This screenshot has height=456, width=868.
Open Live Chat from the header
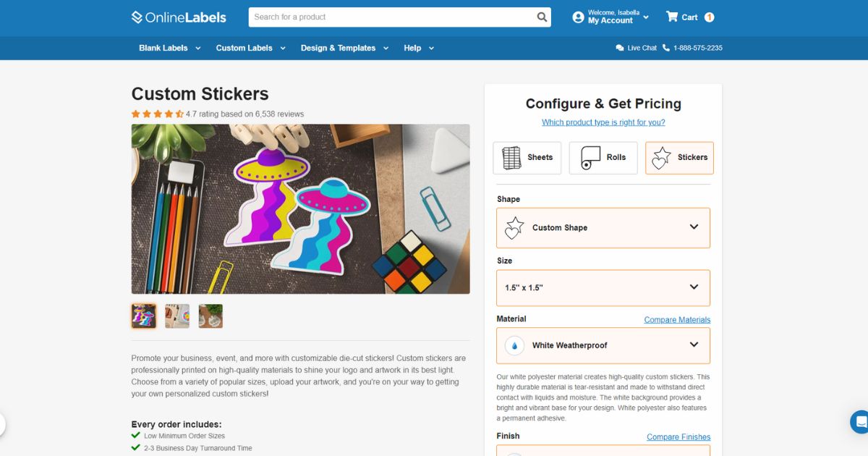pyautogui.click(x=636, y=48)
